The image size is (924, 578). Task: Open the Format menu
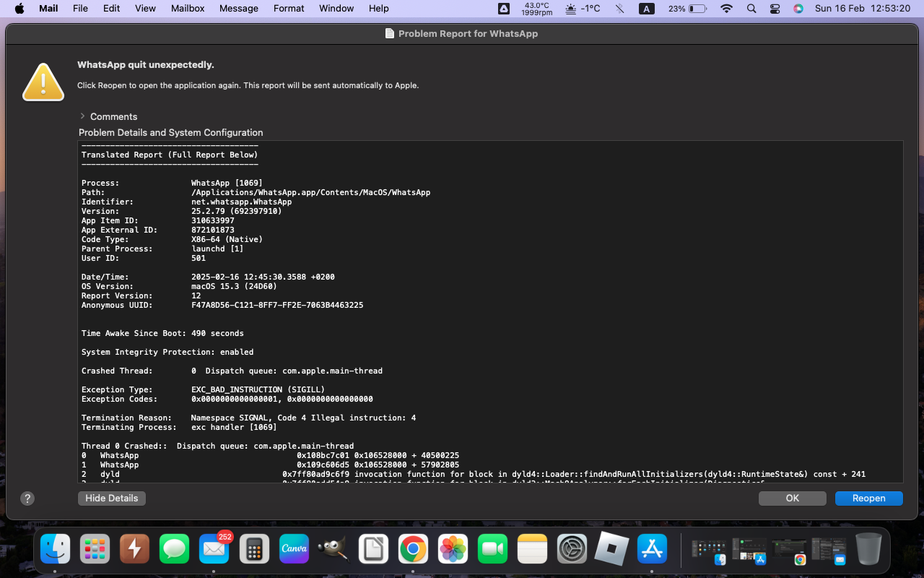pyautogui.click(x=289, y=9)
